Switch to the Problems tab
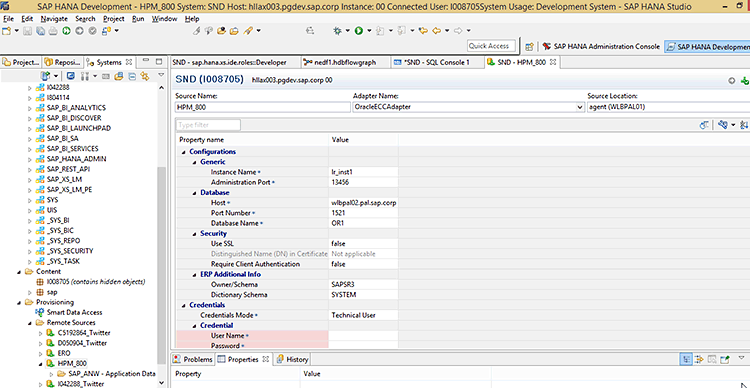 [193, 359]
